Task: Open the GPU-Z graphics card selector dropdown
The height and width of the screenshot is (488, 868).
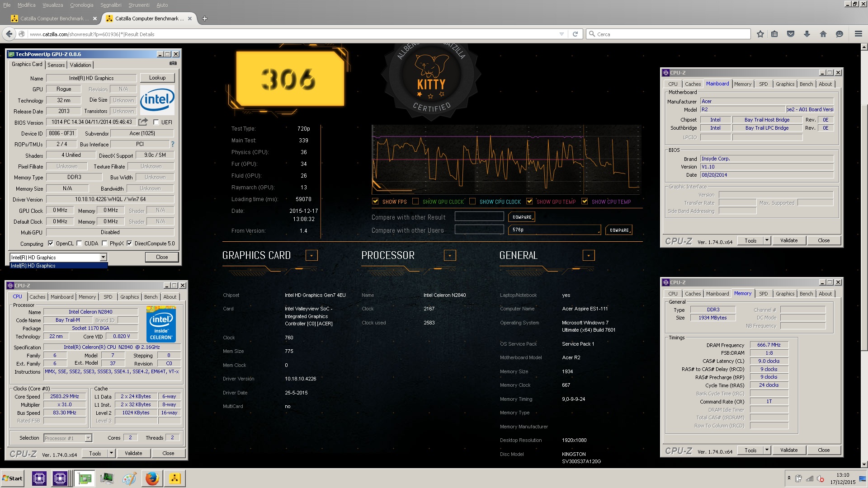Action: (x=103, y=257)
